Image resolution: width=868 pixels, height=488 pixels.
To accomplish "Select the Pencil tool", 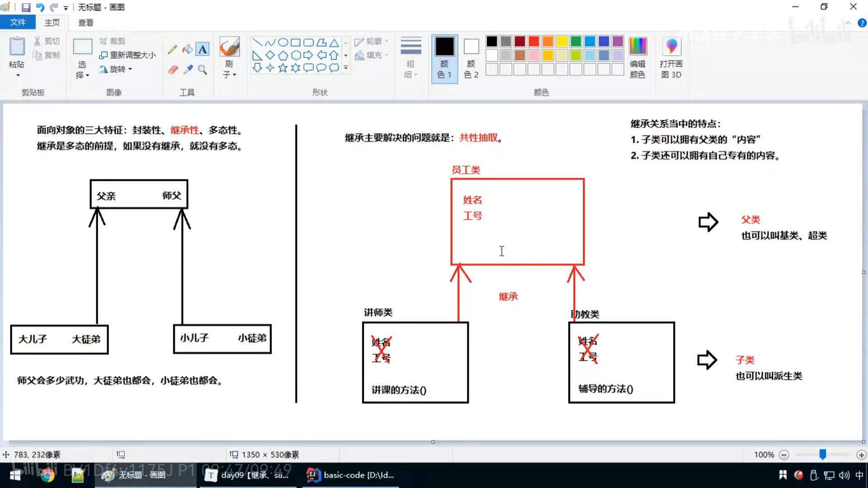I will (172, 50).
